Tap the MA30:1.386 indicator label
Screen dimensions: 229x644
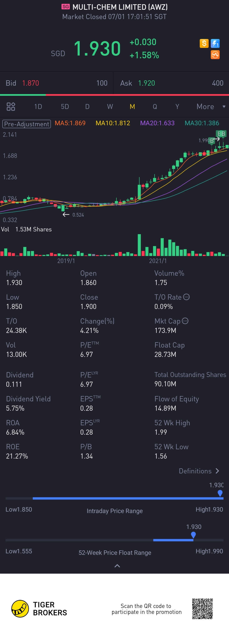(x=202, y=123)
